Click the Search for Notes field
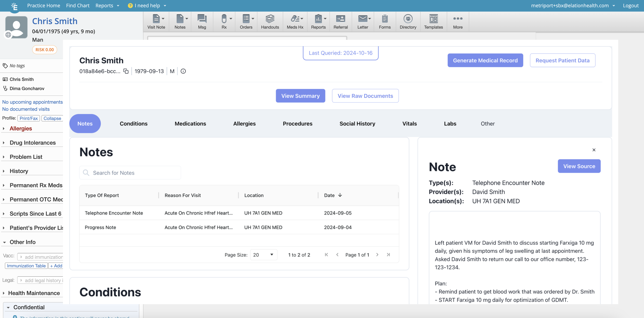 130,173
